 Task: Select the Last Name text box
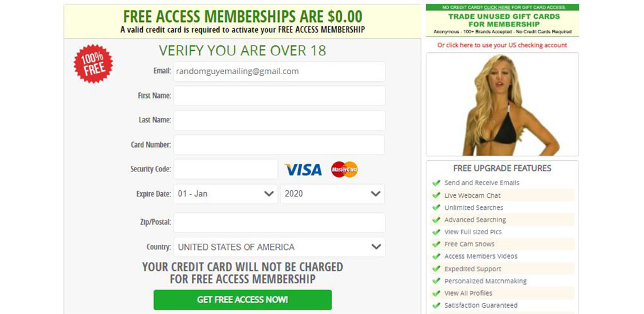pyautogui.click(x=279, y=121)
